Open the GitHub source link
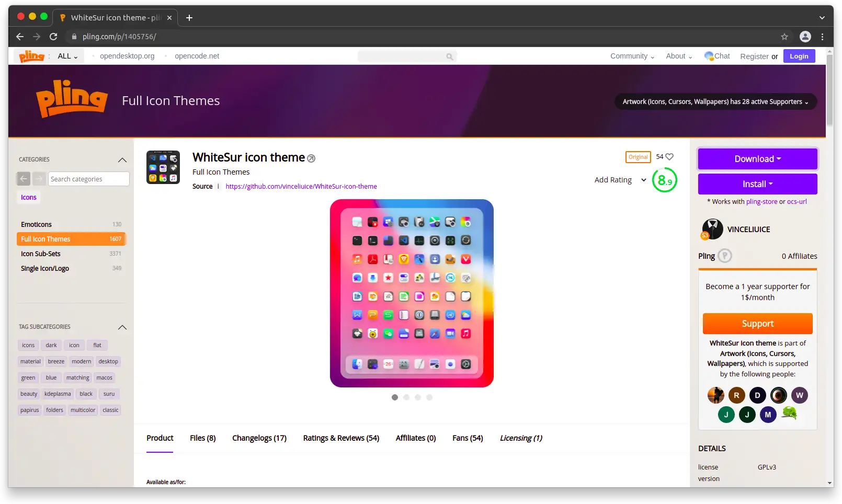Image resolution: width=842 pixels, height=504 pixels. click(301, 187)
